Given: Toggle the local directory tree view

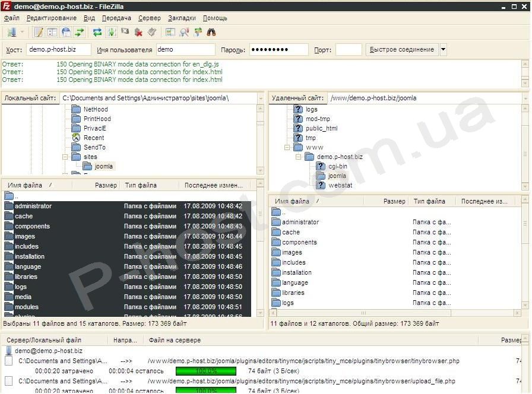Looking at the screenshot, I should [x=52, y=32].
